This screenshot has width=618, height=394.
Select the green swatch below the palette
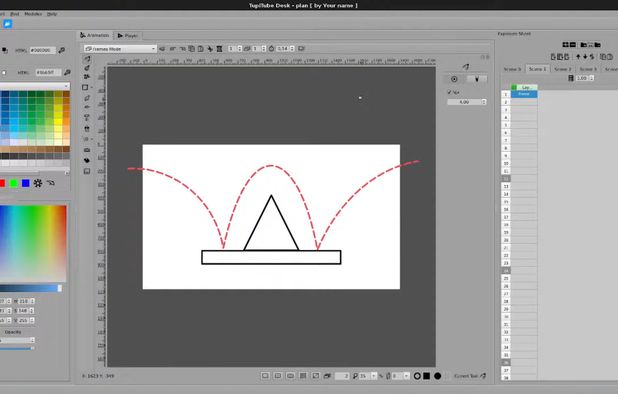(x=14, y=183)
